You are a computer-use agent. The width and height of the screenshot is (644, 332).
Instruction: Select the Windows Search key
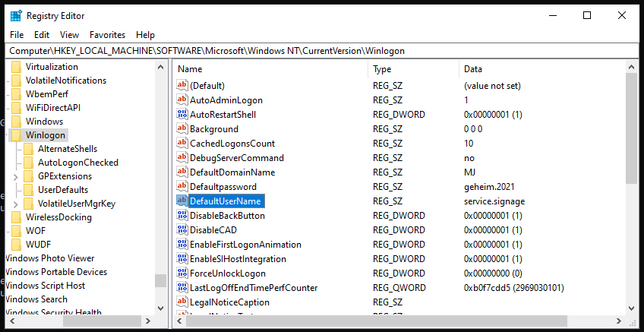pos(36,299)
